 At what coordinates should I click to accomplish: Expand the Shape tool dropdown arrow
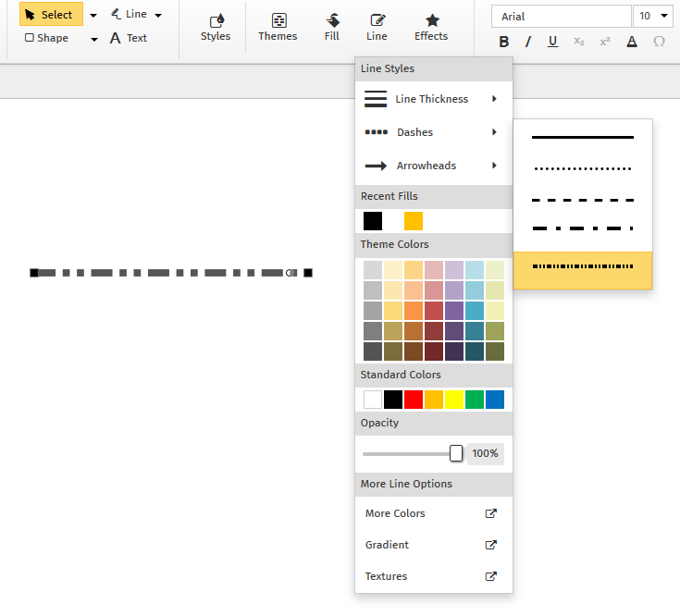[94, 39]
